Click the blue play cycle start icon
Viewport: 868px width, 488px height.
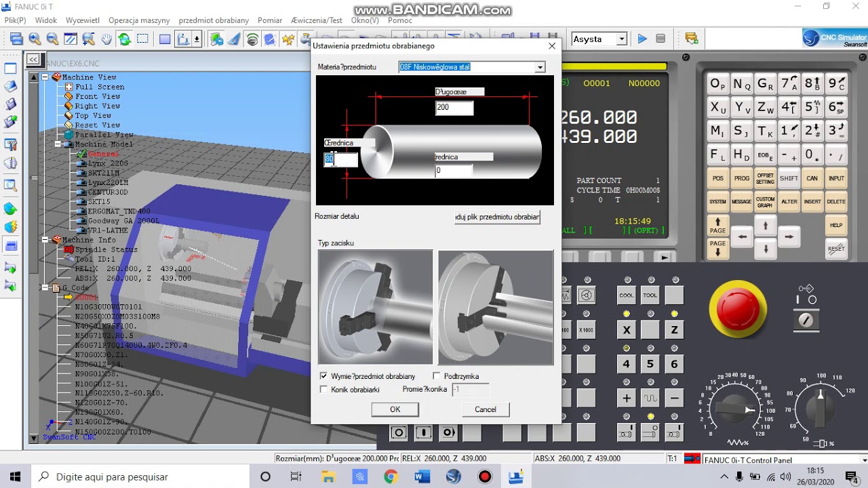642,39
